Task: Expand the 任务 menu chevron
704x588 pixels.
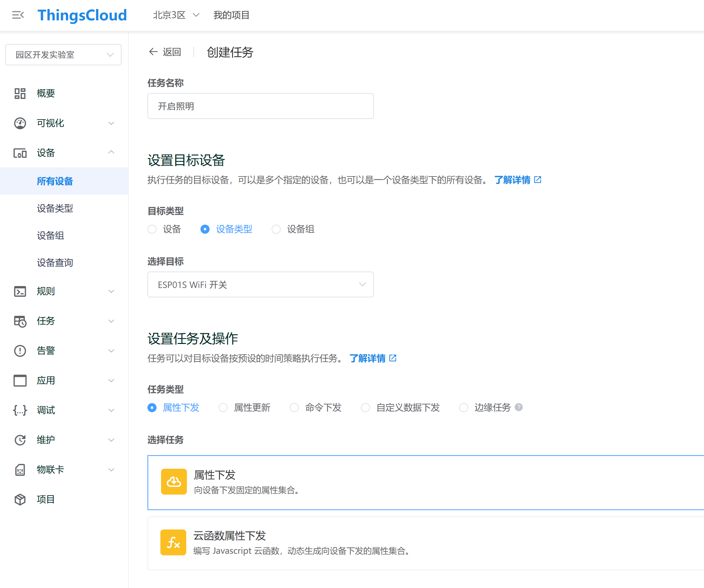Action: click(111, 321)
